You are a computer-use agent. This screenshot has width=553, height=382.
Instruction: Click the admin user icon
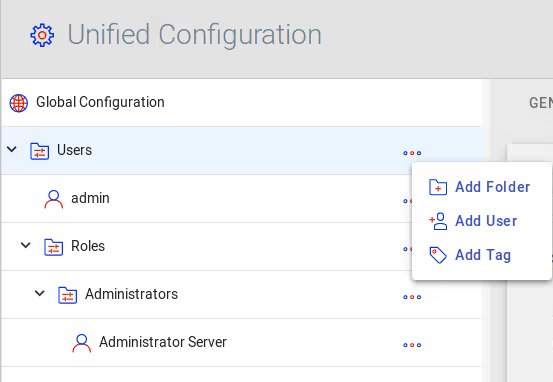54,199
